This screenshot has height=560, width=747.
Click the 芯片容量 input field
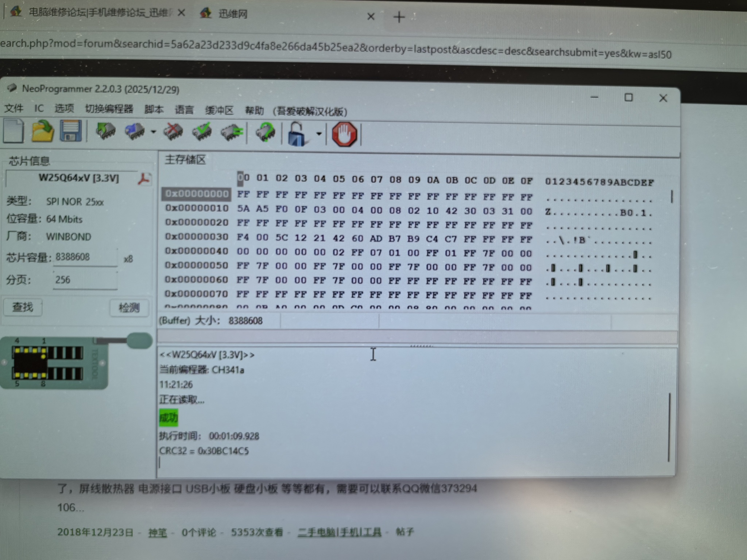[85, 257]
